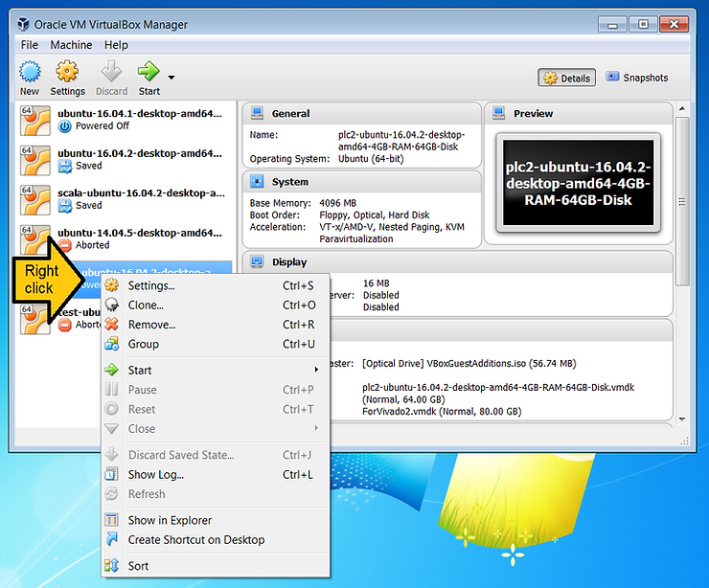Image resolution: width=709 pixels, height=588 pixels.
Task: Click the Discard toolbar arrow icon
Action: click(111, 72)
